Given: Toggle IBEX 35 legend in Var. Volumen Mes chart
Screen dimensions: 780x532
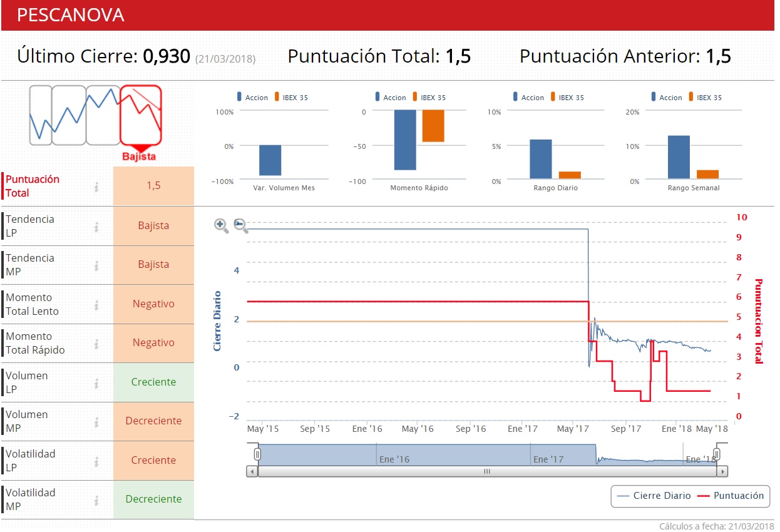Looking at the screenshot, I should (x=291, y=97).
